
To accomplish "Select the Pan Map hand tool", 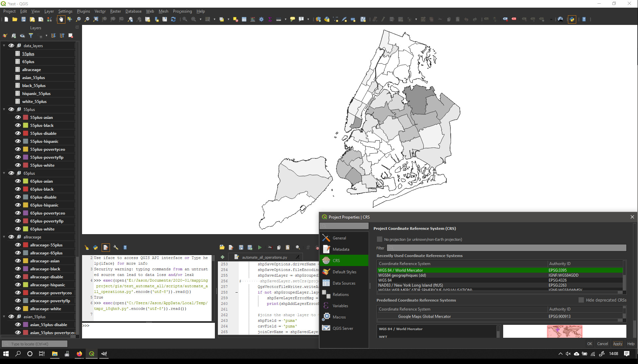I will (61, 19).
